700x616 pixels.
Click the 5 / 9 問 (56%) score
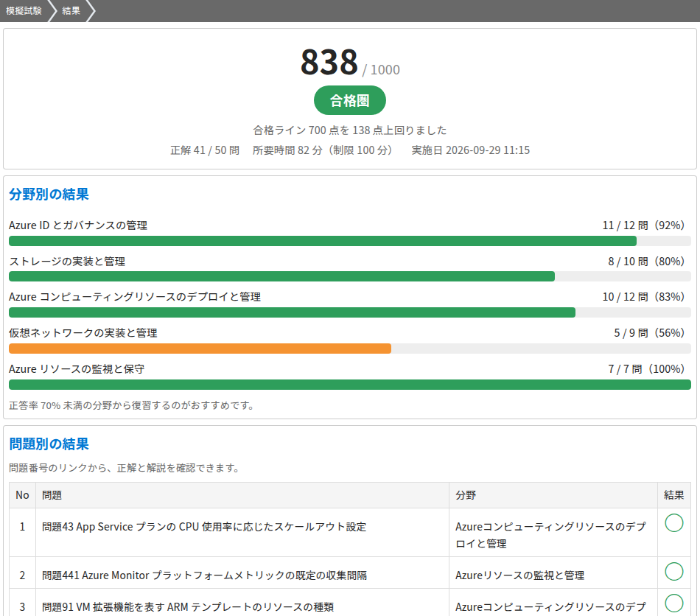click(649, 333)
